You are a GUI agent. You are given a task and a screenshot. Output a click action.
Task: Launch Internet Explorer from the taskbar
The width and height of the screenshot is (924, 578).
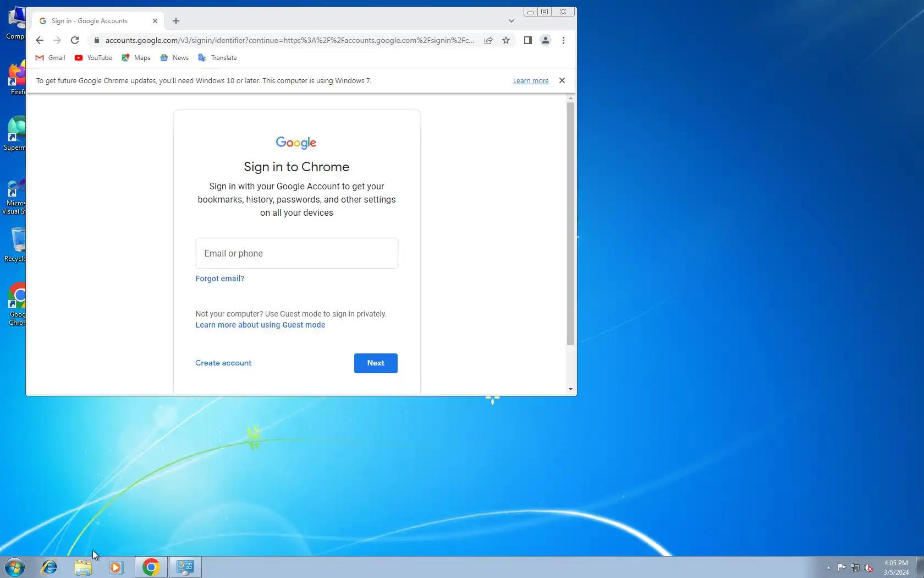[x=50, y=567]
